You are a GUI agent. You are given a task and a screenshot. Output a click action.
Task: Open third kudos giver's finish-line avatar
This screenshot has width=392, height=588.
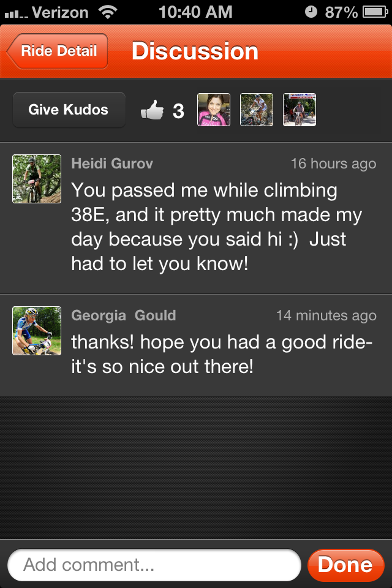pyautogui.click(x=300, y=110)
